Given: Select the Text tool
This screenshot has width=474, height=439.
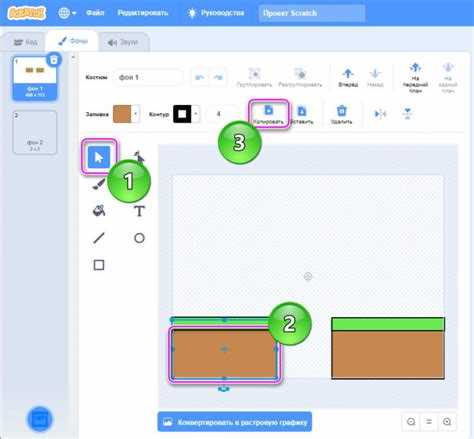Looking at the screenshot, I should click(139, 211).
